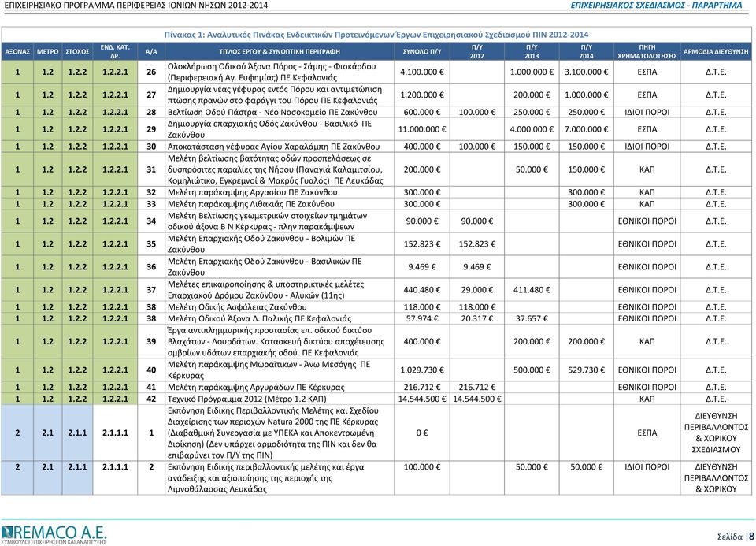Select project 32 title 'Μελέτη παράκαμψης Αργασίου ΠΕ Ζακύνθου'
Viewport: 756px width, 546px height.
pos(252,192)
